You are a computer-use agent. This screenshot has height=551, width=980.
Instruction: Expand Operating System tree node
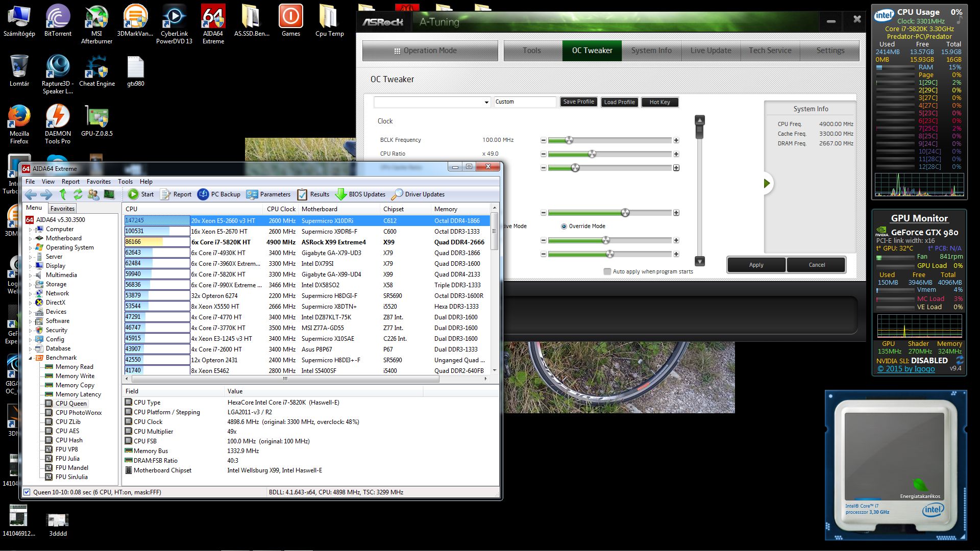30,248
